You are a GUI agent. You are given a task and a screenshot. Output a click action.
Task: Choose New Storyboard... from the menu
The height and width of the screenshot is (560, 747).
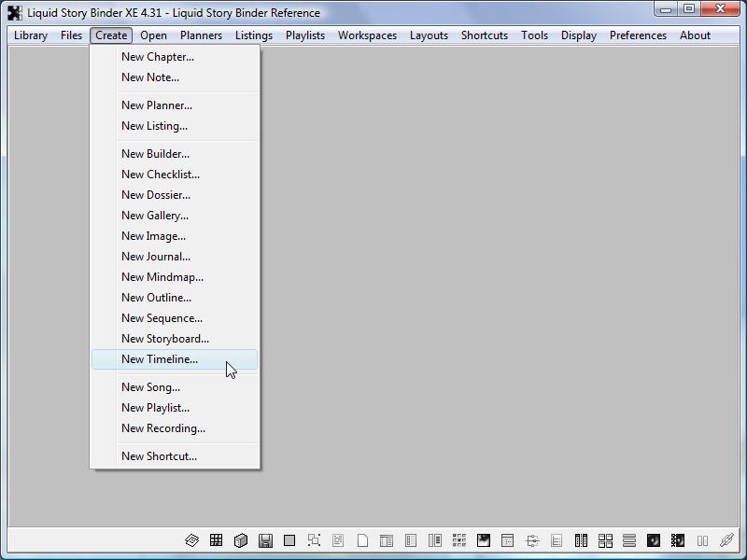point(165,339)
